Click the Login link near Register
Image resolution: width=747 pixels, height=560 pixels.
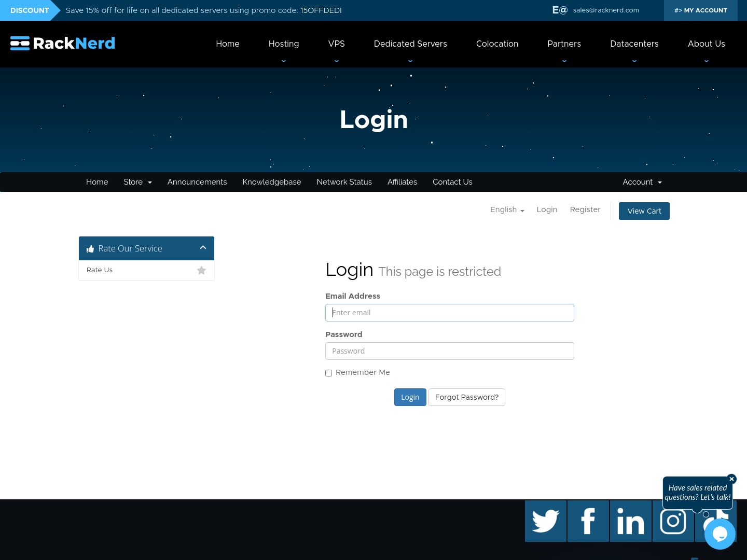pyautogui.click(x=547, y=209)
